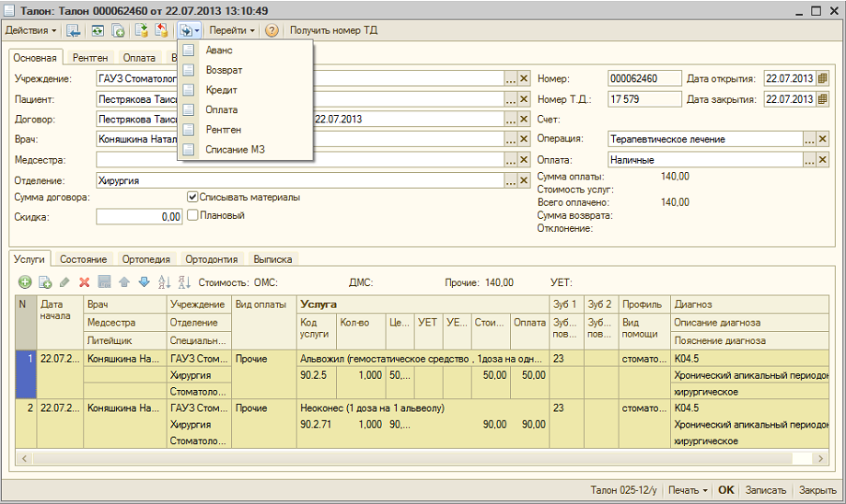The width and height of the screenshot is (846, 504).
Task: Move row down with blue arrow
Action: 143,282
